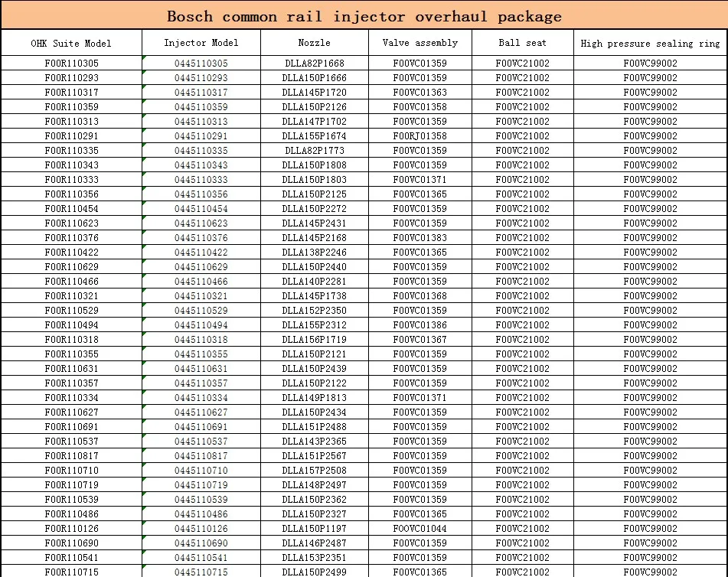Screen dimensions: 728x577
Task: Select cell F00R110293
Action: click(x=71, y=77)
